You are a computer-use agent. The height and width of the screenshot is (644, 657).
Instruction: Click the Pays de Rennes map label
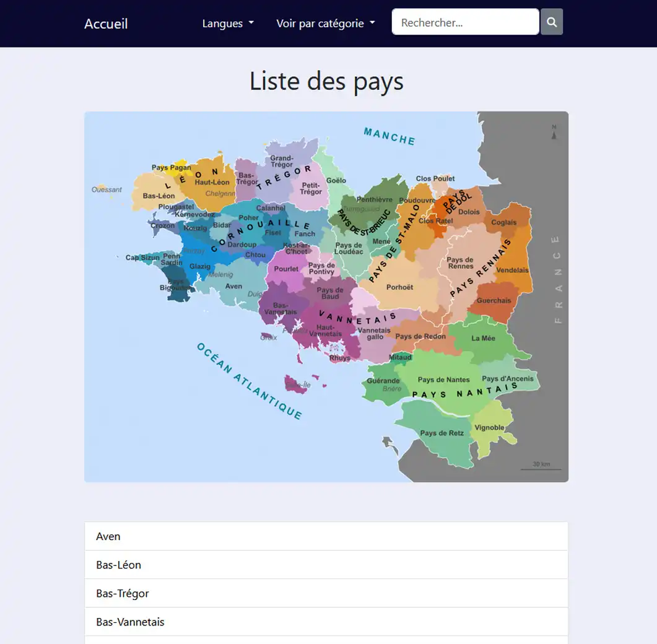(x=461, y=263)
